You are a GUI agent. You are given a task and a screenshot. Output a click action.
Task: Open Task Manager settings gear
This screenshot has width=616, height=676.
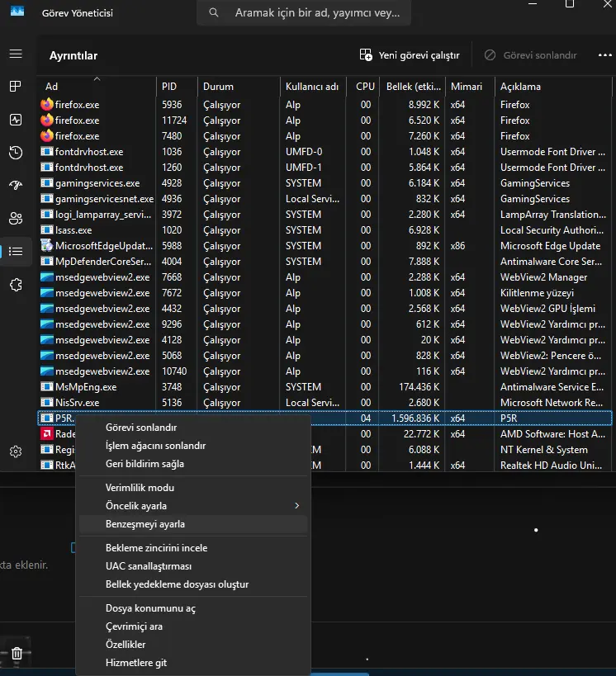pyautogui.click(x=16, y=451)
